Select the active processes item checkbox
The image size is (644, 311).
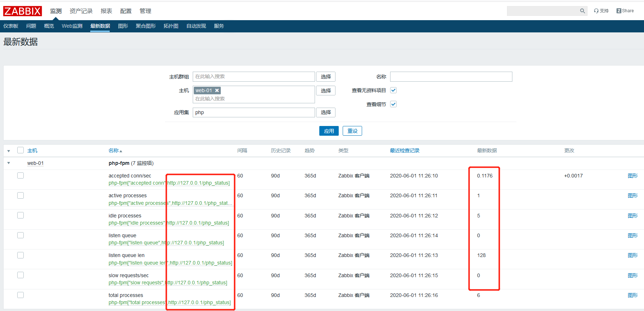pos(20,195)
